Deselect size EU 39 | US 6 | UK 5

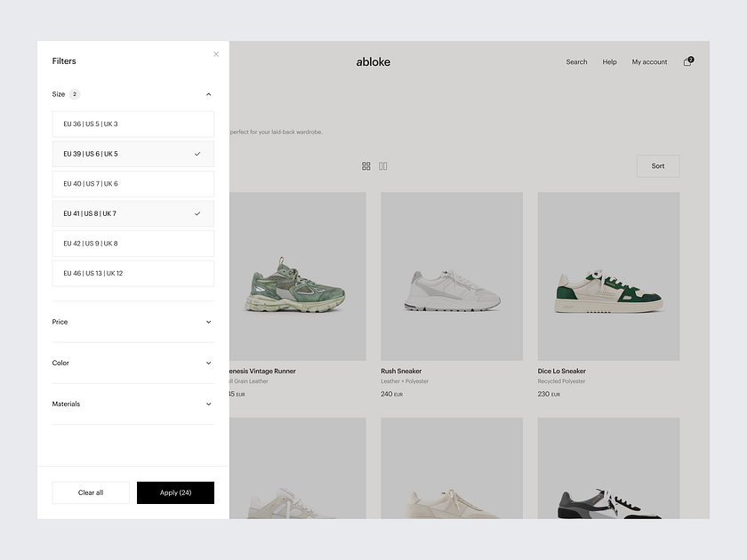(x=133, y=153)
